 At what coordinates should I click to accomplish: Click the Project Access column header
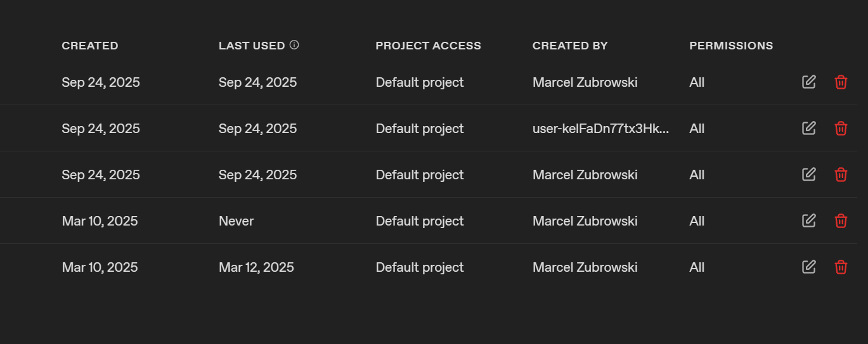[x=428, y=46]
